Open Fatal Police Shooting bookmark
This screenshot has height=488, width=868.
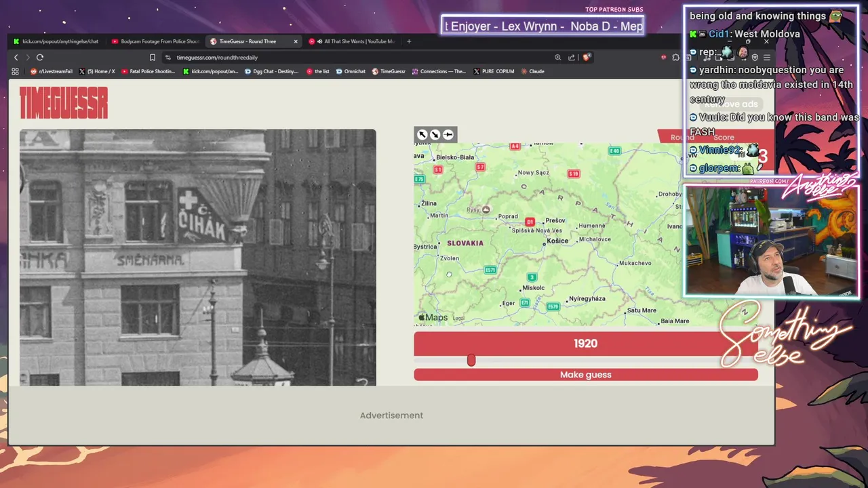click(148, 71)
